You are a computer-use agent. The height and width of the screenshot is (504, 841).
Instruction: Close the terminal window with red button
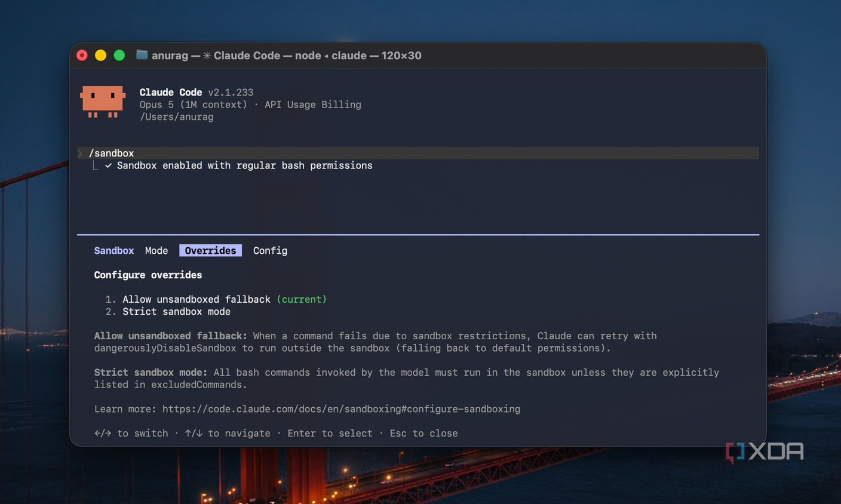pos(82,56)
